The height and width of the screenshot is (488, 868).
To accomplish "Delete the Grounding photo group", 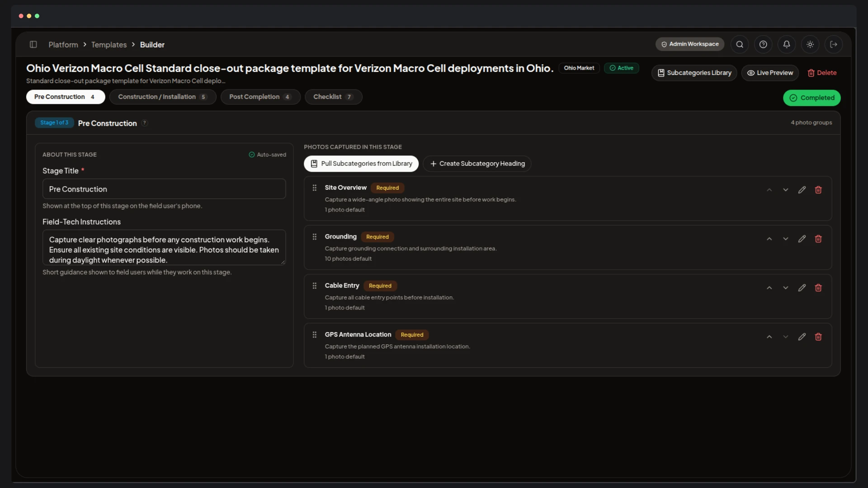I will point(818,239).
